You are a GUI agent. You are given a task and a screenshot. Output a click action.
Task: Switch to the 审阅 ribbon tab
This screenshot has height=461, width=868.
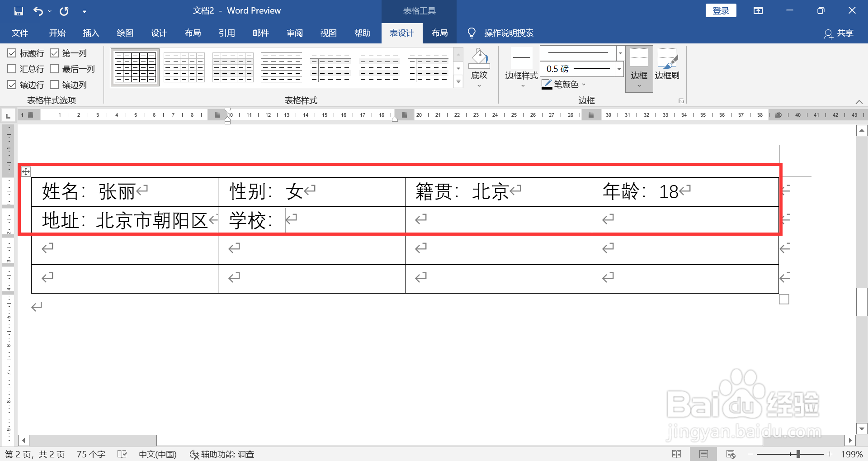click(x=295, y=33)
